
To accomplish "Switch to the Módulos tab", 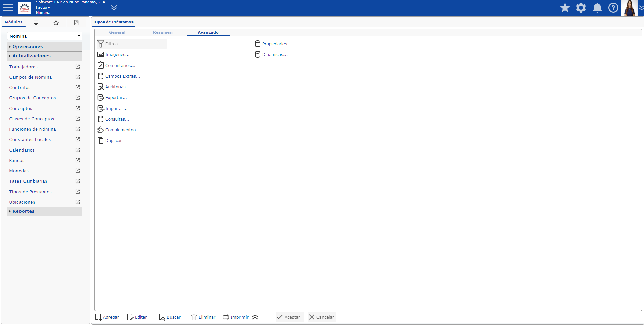I will click(x=14, y=22).
